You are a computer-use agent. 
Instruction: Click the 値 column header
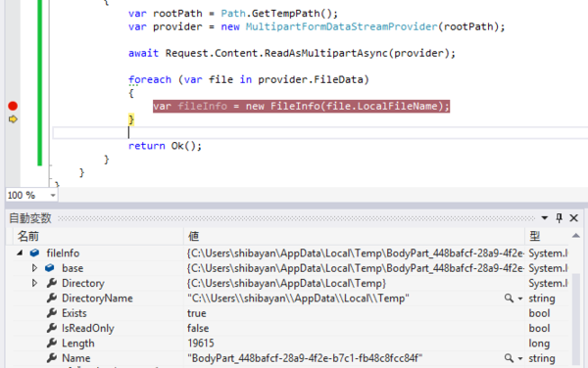pyautogui.click(x=355, y=236)
